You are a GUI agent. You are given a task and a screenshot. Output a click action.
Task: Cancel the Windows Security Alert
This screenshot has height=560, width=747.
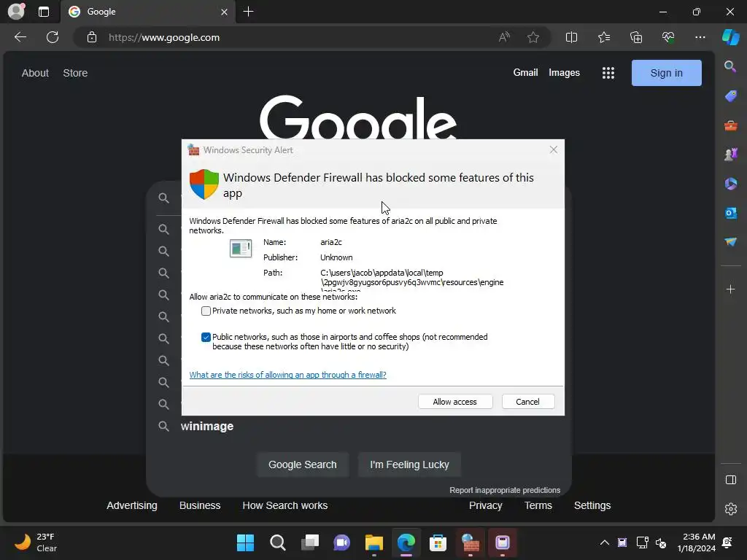(x=528, y=402)
